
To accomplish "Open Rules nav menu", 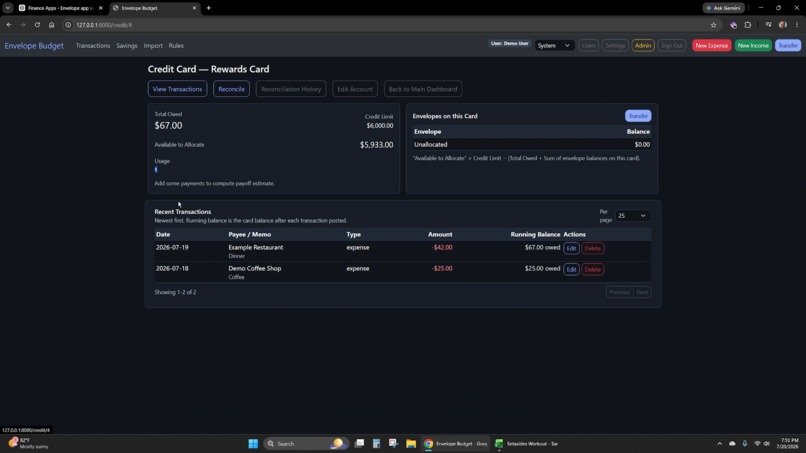I will tap(176, 46).
